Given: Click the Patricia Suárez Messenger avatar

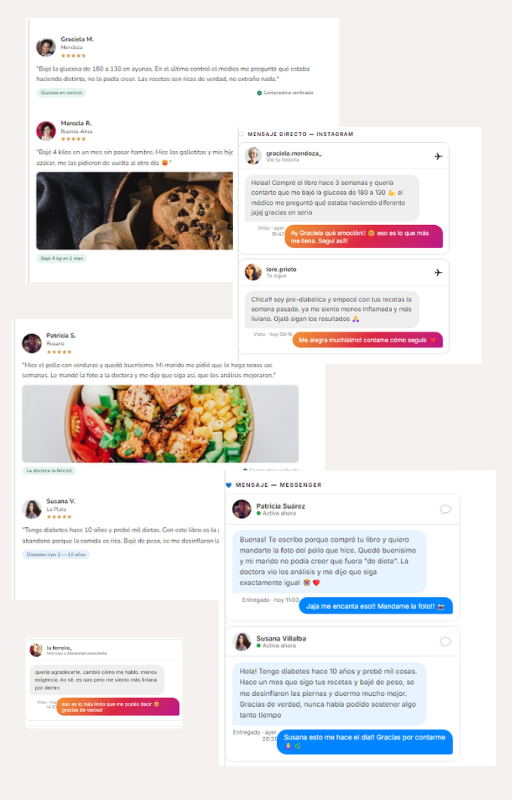Looking at the screenshot, I should [x=242, y=509].
